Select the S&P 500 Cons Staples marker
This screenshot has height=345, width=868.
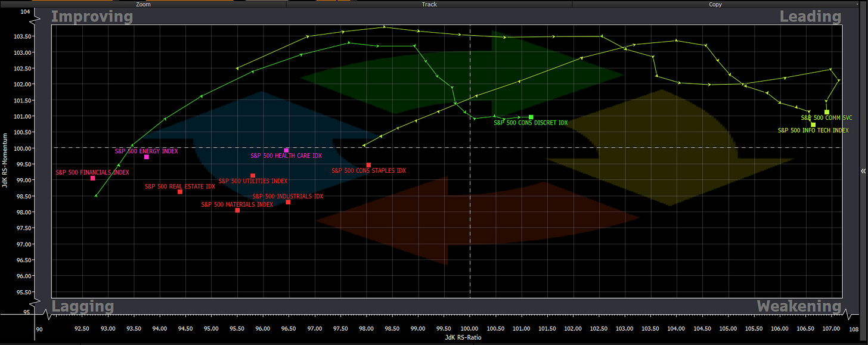point(368,165)
